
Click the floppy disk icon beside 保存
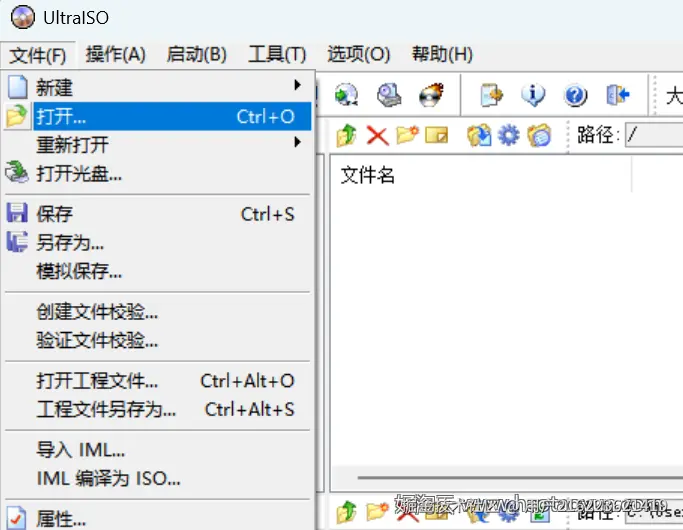(17, 213)
